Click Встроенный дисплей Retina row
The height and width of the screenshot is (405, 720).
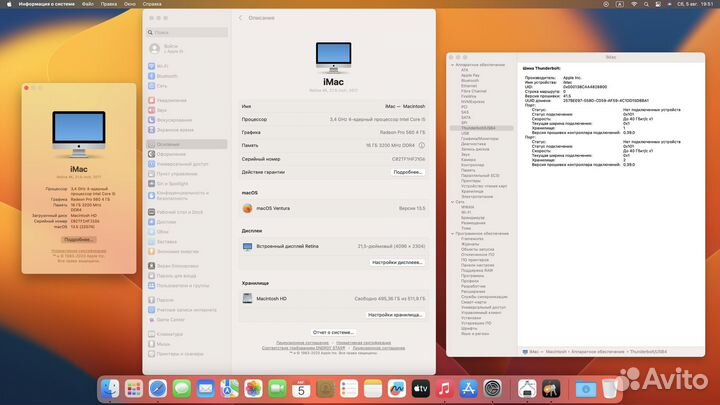pos(333,247)
